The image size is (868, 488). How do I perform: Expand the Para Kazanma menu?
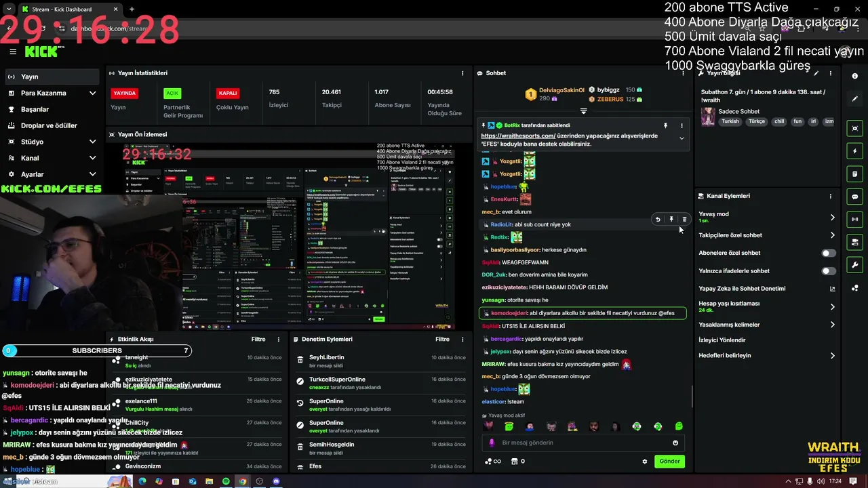click(x=52, y=93)
